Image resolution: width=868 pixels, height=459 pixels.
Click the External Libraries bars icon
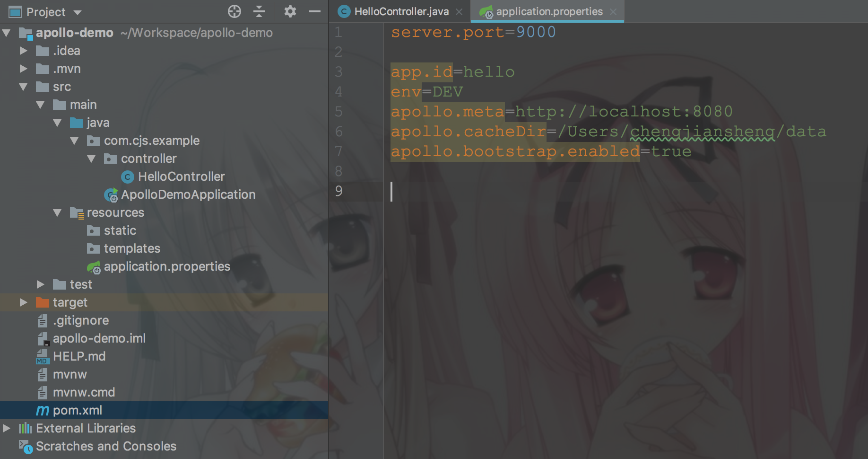coord(26,428)
